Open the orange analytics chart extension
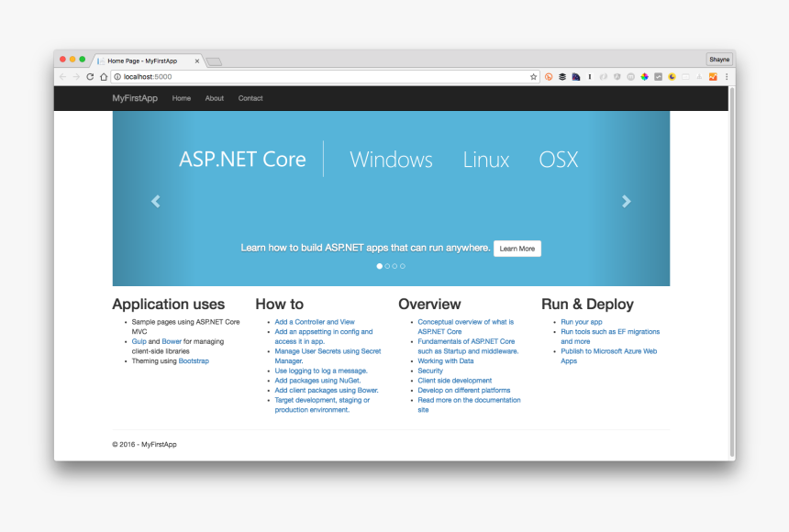 click(x=713, y=76)
